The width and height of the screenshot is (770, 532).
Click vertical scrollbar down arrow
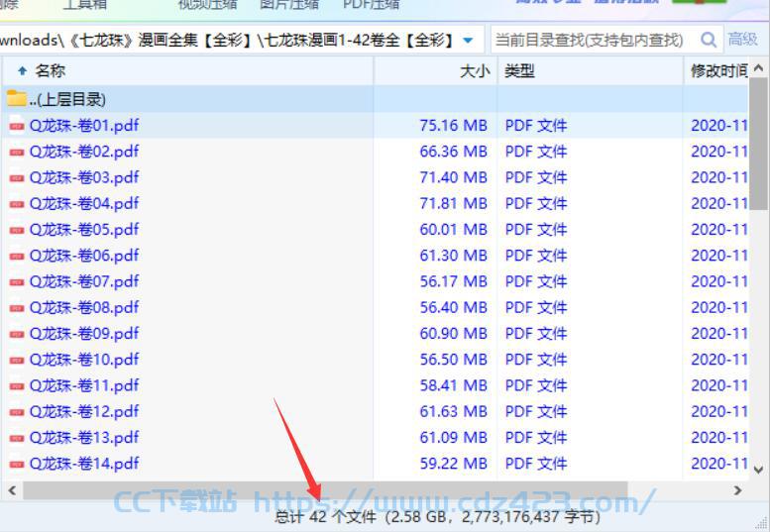tap(758, 470)
